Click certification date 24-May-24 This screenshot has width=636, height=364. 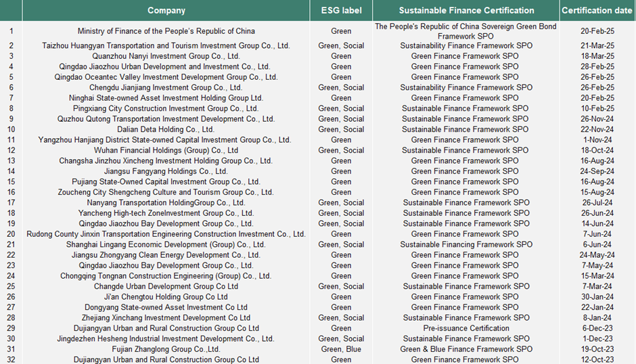[597, 255]
